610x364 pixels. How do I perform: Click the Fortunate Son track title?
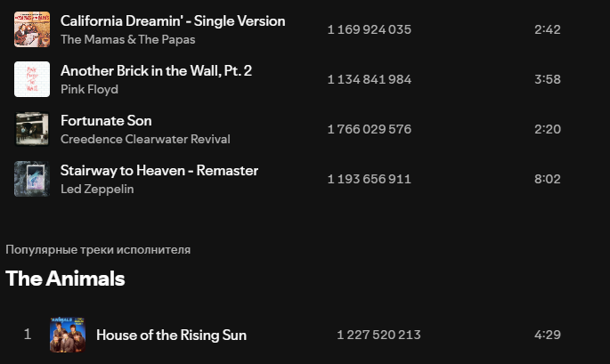[x=106, y=120]
